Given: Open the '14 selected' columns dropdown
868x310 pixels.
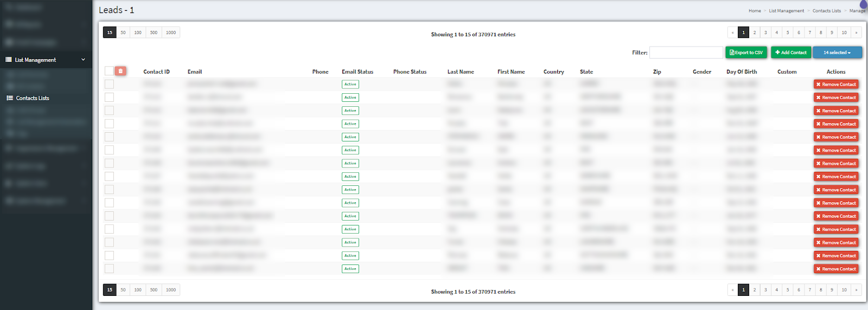Looking at the screenshot, I should [x=837, y=53].
